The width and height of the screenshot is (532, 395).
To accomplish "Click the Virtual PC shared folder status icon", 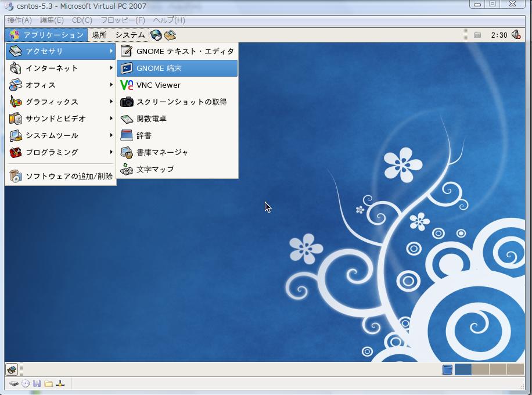I will (x=48, y=383).
